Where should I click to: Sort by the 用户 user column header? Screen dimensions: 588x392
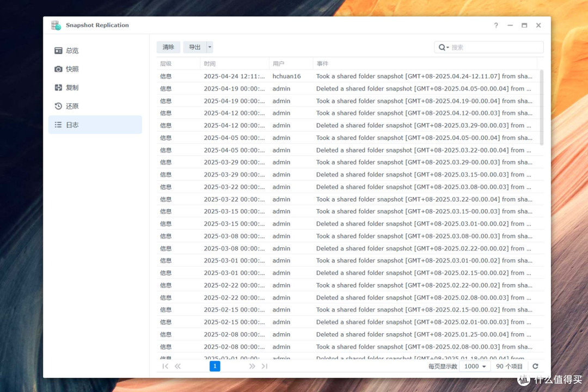coord(291,63)
